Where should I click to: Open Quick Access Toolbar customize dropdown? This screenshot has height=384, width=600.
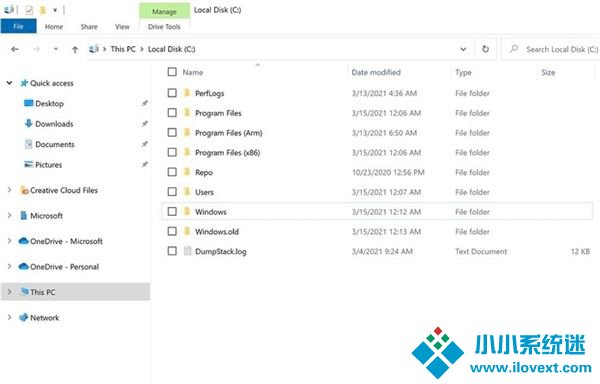click(x=55, y=10)
